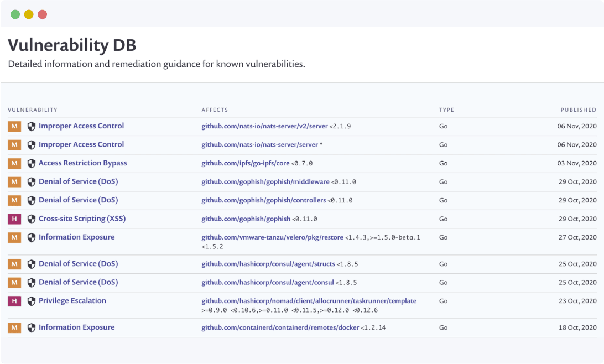Screen dimensions: 604x364
Task: Follow github.com/hashicorp/consul/agent/structs package link
Action: pyautogui.click(x=268, y=264)
